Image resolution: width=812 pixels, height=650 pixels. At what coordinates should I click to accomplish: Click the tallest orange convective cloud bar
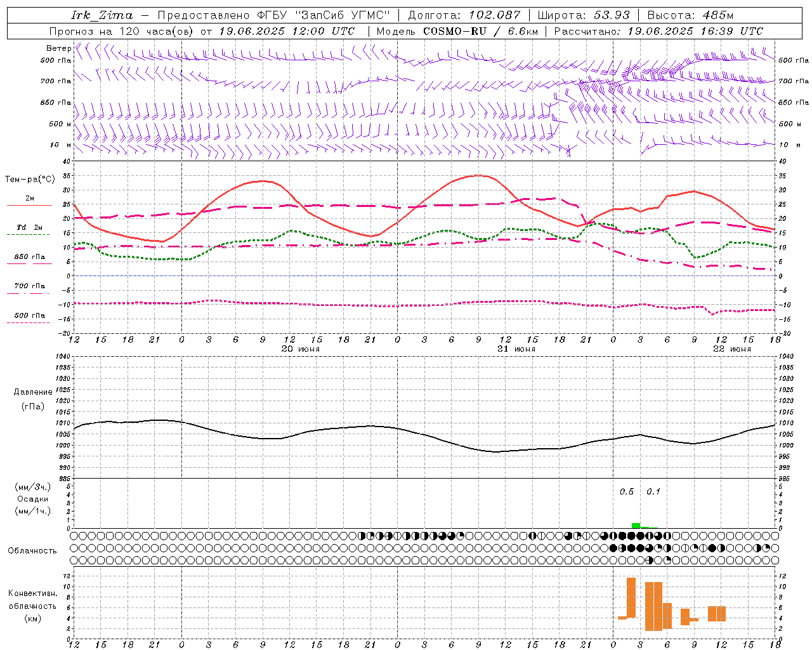[x=631, y=597]
